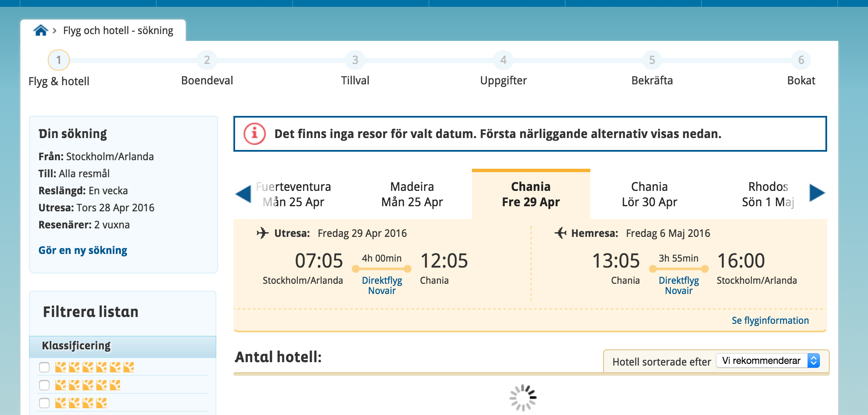Click the red info icon in alert
The height and width of the screenshot is (415, 868).
254,134
